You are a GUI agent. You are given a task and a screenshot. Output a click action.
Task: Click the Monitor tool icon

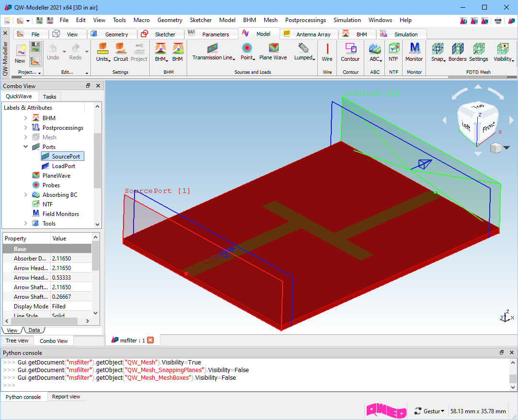pyautogui.click(x=414, y=48)
